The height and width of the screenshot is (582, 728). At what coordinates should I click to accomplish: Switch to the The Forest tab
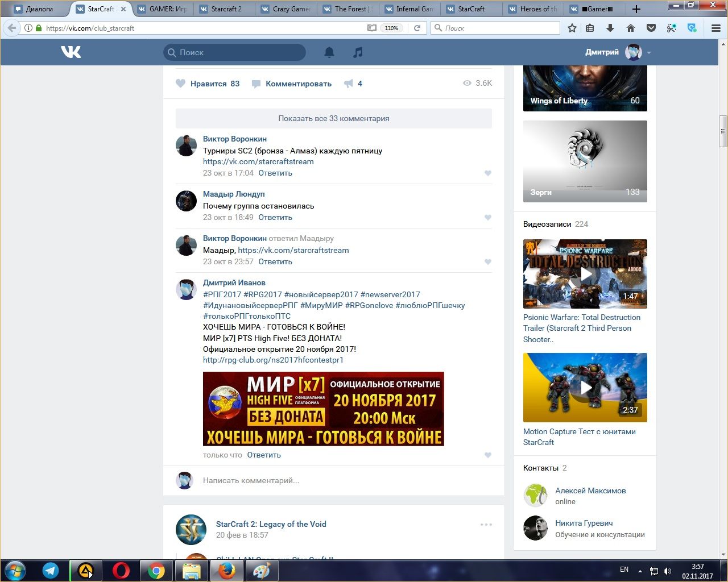[x=348, y=9]
